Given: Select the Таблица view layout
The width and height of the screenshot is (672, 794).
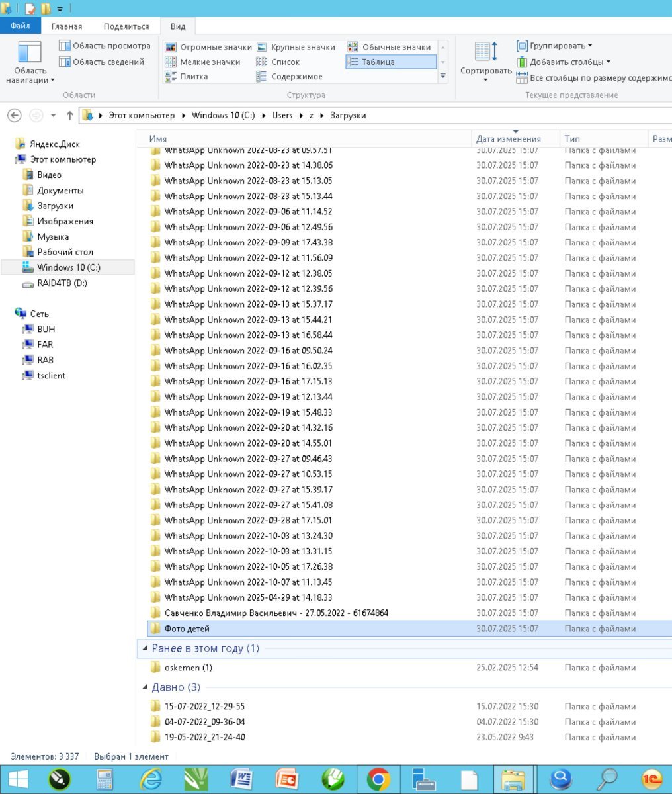Looking at the screenshot, I should [x=391, y=62].
